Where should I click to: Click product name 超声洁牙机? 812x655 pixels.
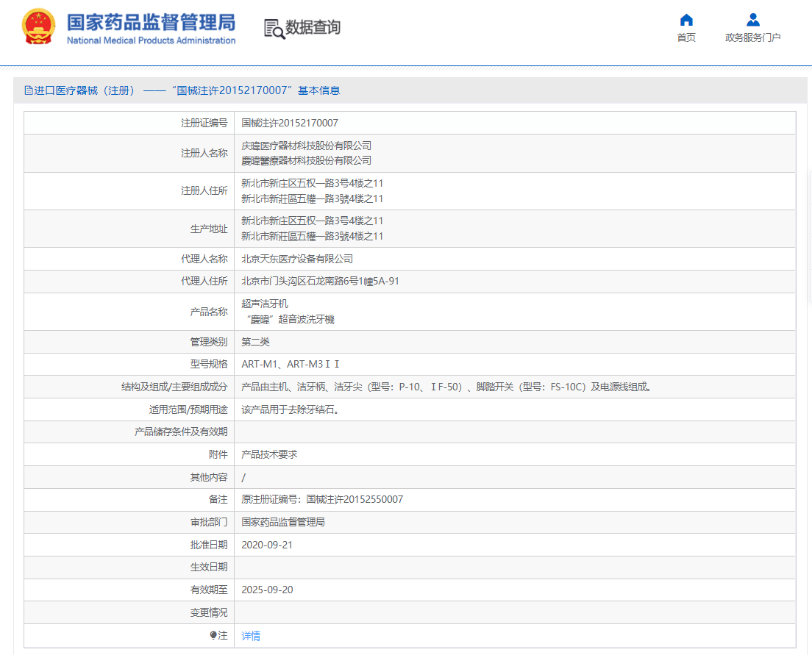click(265, 304)
